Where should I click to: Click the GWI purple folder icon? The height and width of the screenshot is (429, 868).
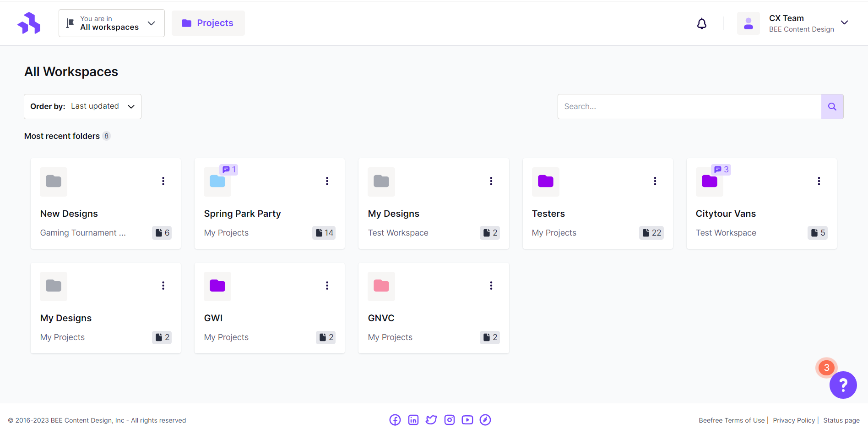point(217,286)
